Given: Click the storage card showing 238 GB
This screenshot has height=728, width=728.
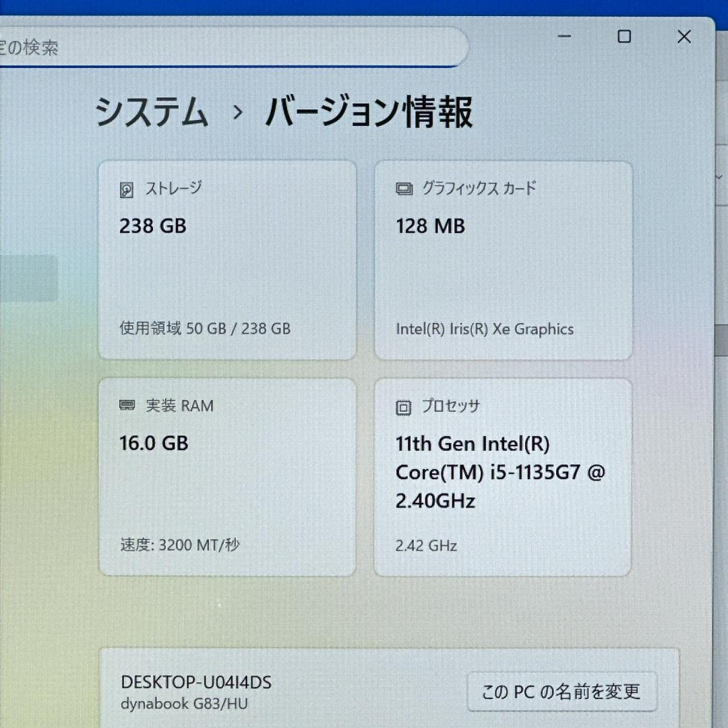Looking at the screenshot, I should click(227, 260).
